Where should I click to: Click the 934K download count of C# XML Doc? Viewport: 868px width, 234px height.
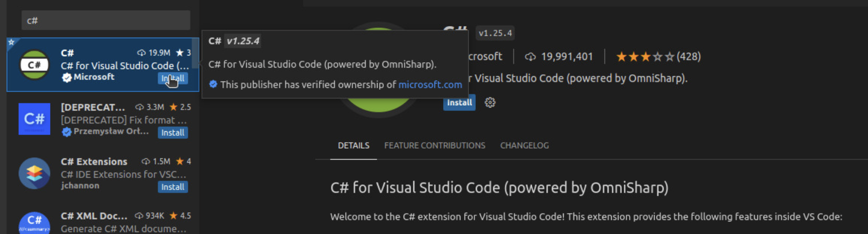point(150,216)
